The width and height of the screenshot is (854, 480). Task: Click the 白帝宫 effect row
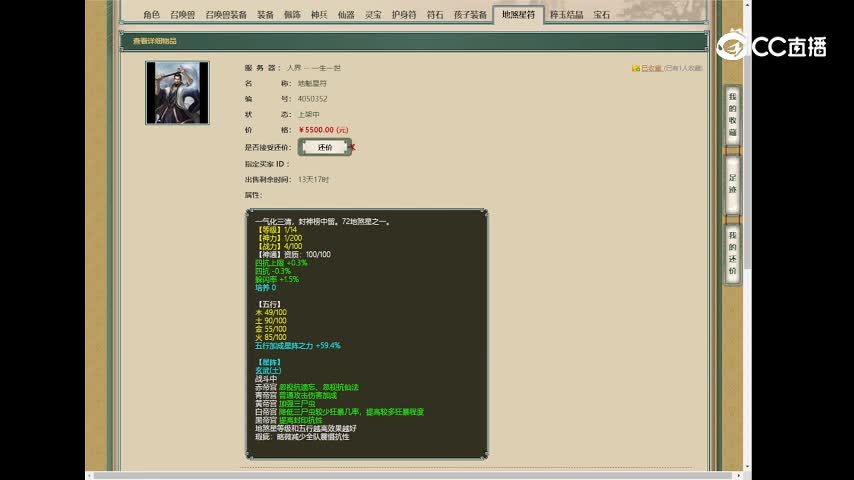[x=339, y=412]
